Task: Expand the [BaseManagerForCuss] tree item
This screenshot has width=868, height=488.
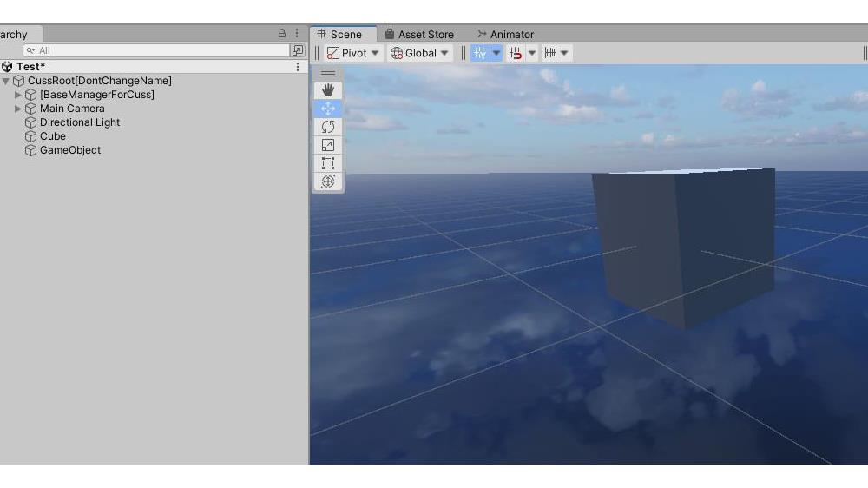Action: 18,95
